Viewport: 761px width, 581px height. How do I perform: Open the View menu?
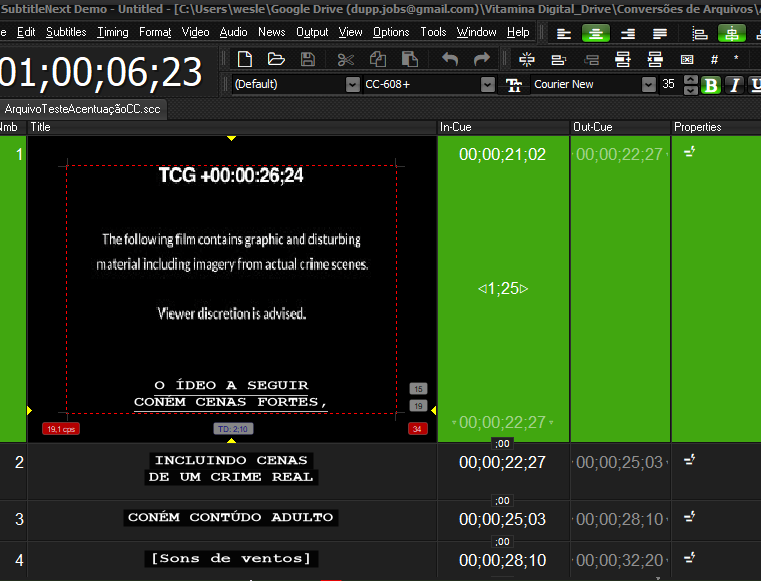(350, 32)
